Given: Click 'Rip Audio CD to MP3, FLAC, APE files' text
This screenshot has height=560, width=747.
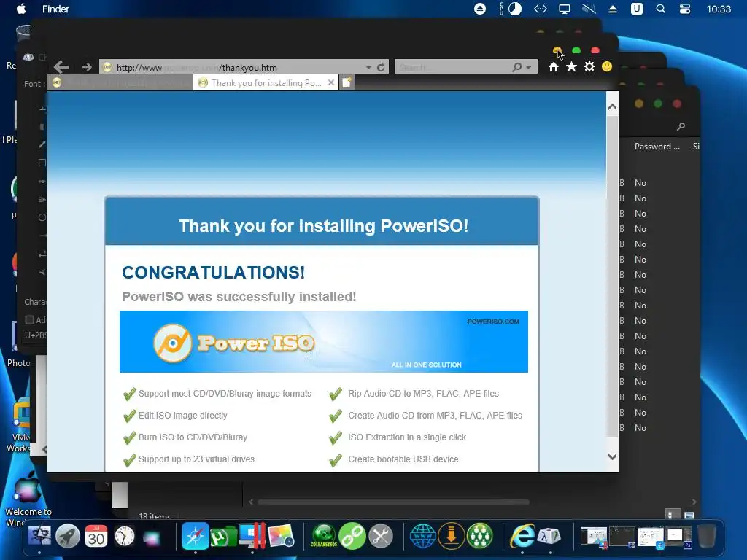Looking at the screenshot, I should coord(424,393).
